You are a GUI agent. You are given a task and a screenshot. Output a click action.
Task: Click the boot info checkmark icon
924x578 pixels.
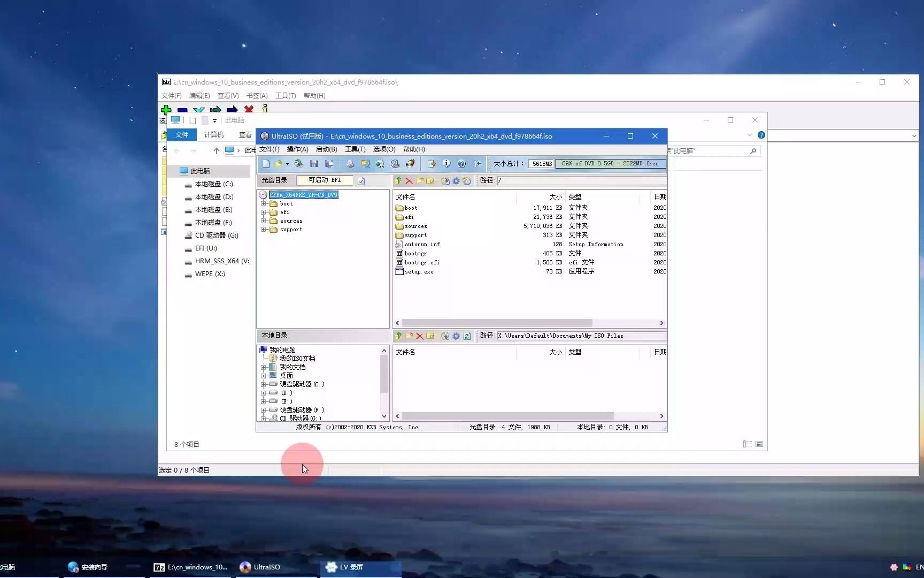point(361,181)
